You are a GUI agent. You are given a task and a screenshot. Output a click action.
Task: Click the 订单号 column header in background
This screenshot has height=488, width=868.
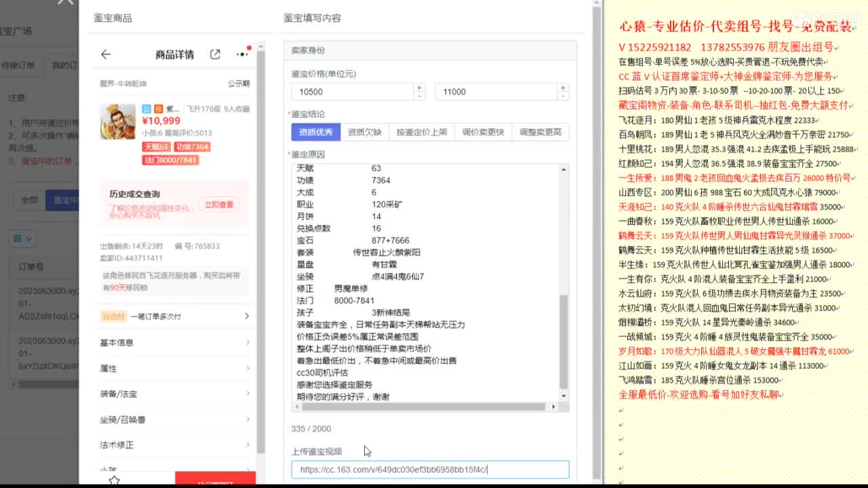[x=31, y=267]
